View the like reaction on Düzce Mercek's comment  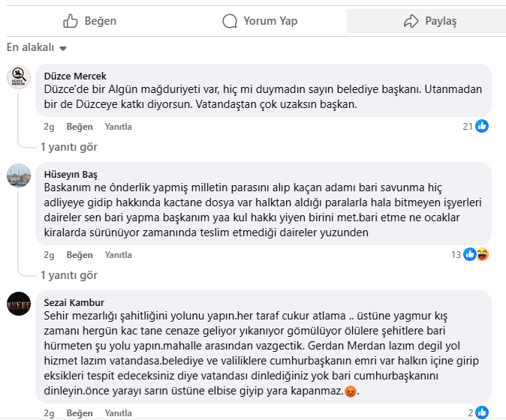(482, 126)
